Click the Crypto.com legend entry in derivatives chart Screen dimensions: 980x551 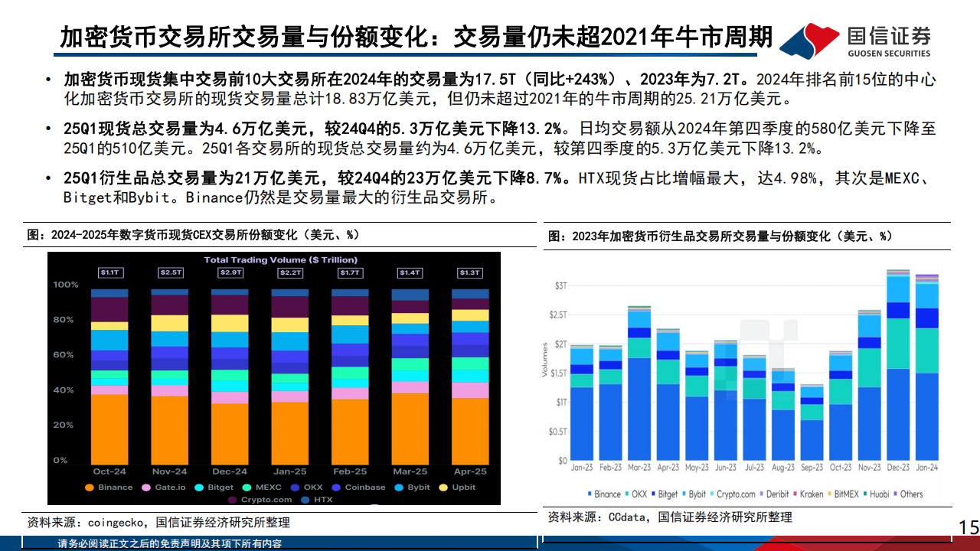click(x=733, y=494)
